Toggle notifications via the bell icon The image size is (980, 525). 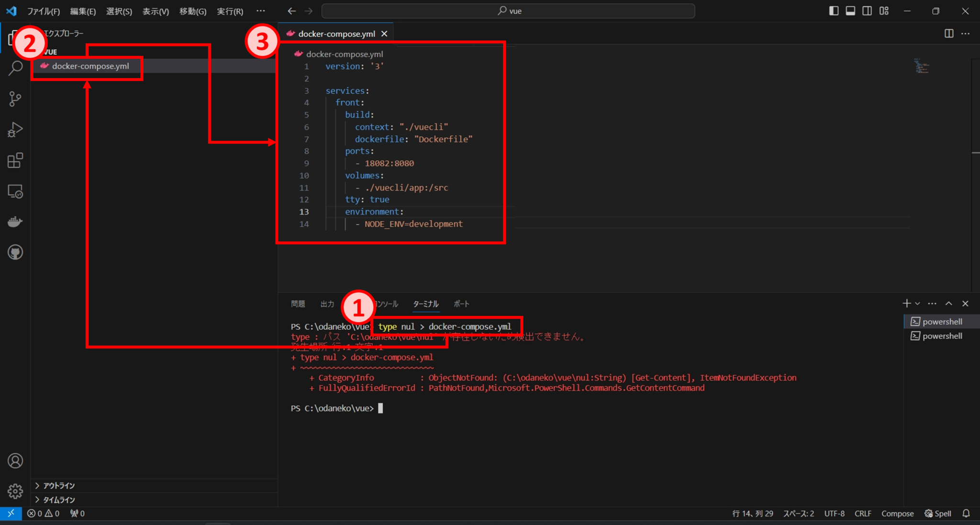click(x=966, y=513)
